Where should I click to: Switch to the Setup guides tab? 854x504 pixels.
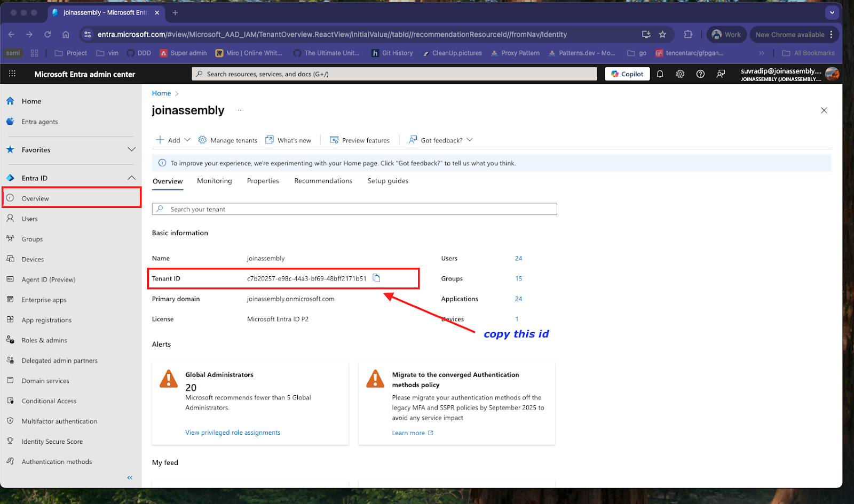[x=388, y=181]
